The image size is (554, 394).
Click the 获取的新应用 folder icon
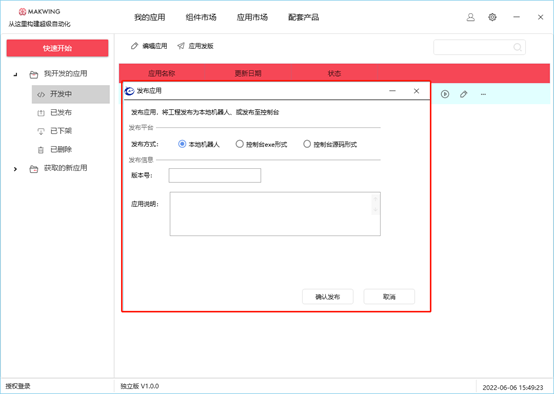pyautogui.click(x=34, y=169)
